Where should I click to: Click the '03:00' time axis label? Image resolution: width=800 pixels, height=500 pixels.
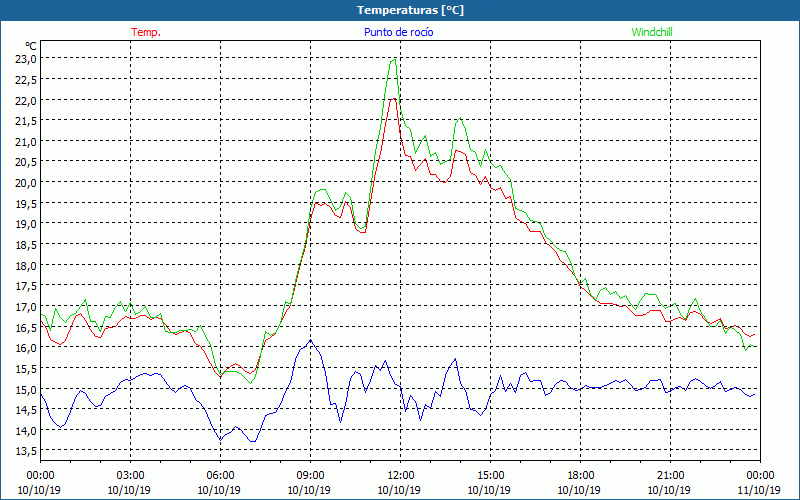[130, 476]
